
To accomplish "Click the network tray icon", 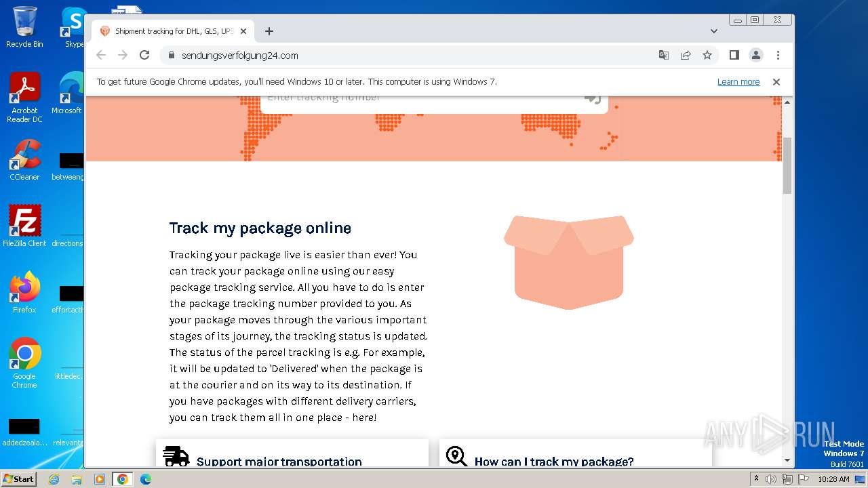I will pyautogui.click(x=787, y=479).
